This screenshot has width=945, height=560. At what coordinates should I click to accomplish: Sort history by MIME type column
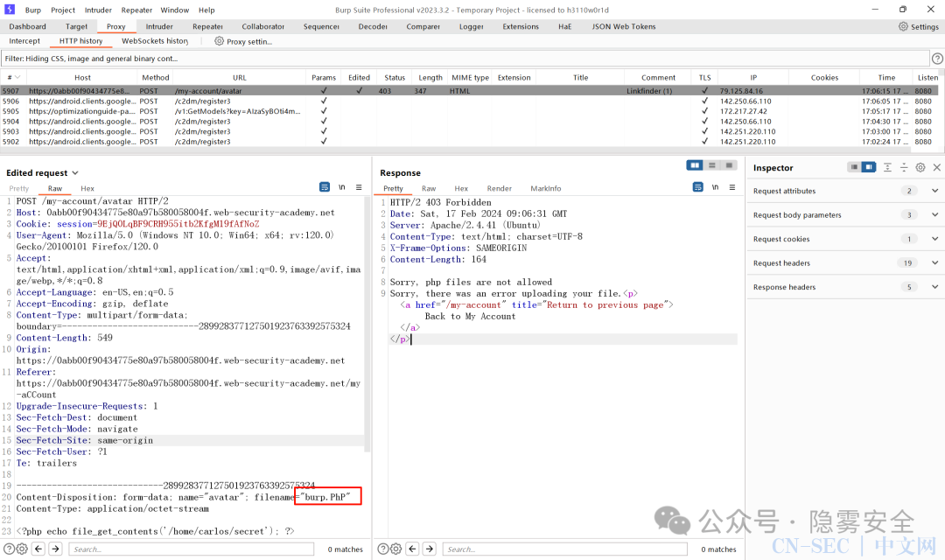click(470, 77)
